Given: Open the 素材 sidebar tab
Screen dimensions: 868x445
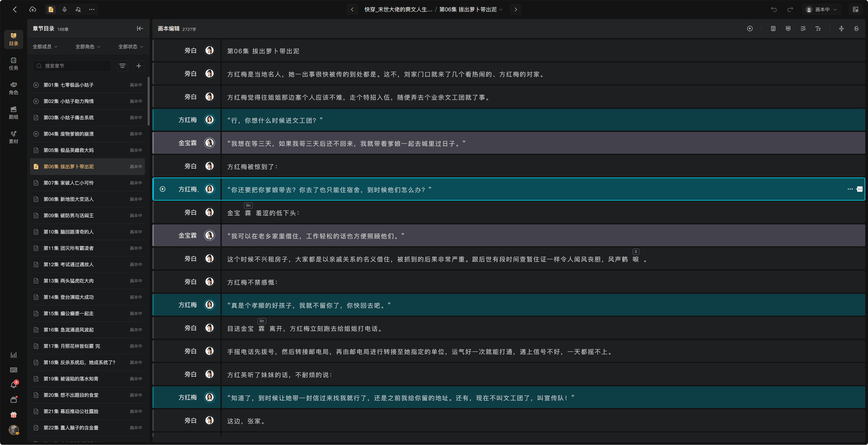Looking at the screenshot, I should pyautogui.click(x=14, y=137).
